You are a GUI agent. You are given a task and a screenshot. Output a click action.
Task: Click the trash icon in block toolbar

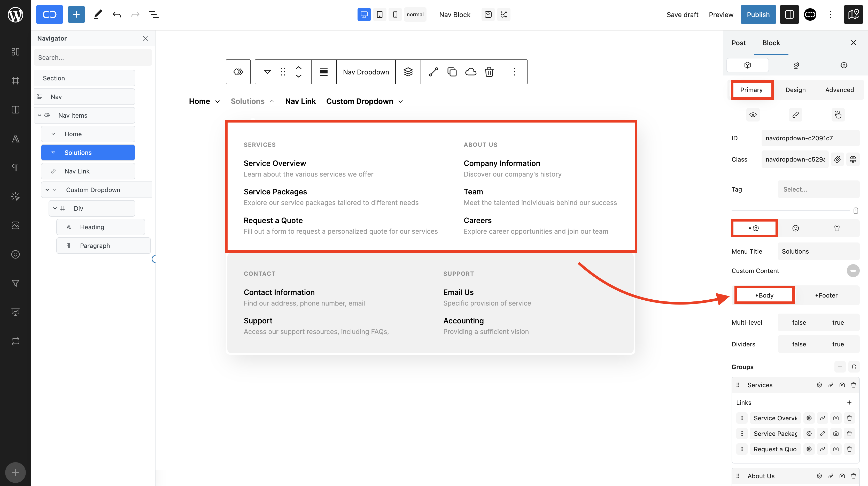click(x=489, y=72)
